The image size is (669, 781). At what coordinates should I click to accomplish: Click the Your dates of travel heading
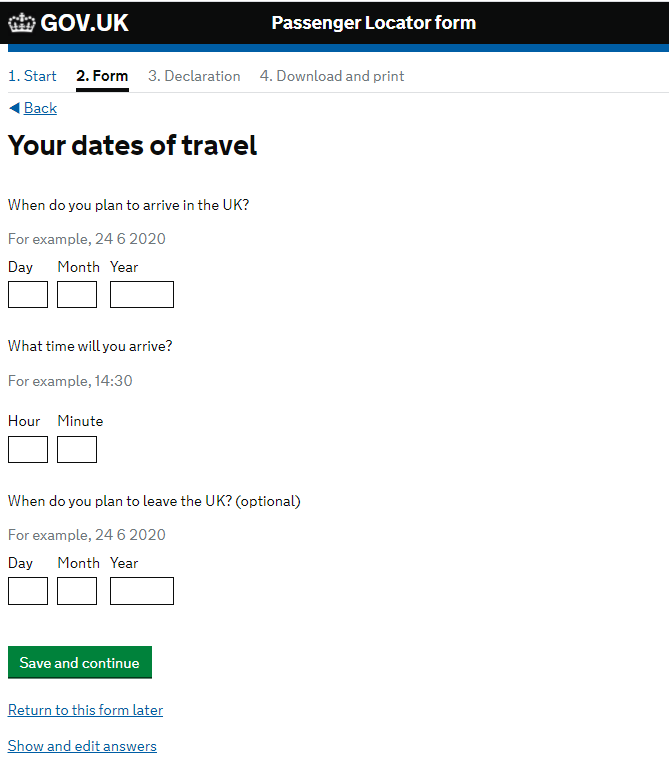point(133,146)
